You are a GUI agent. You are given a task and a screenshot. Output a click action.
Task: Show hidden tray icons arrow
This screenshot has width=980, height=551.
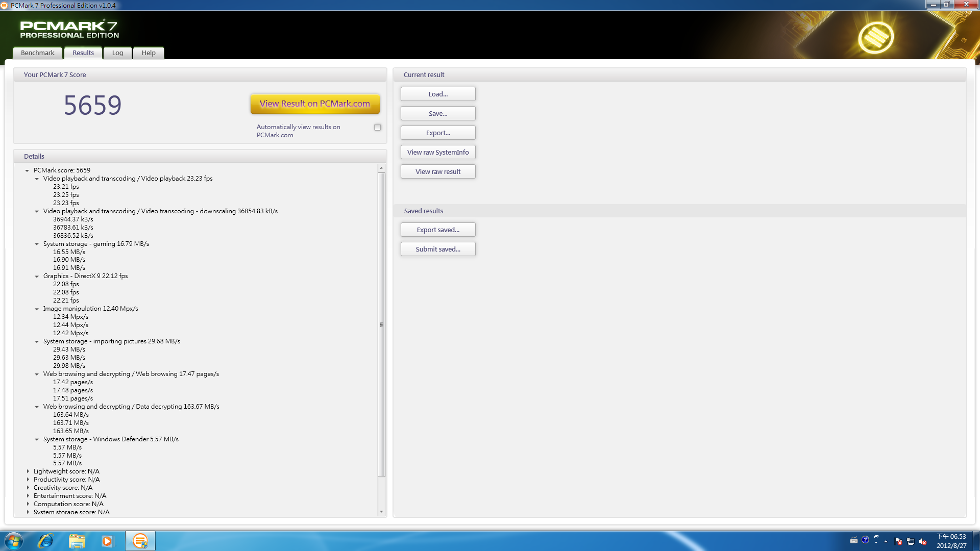(886, 541)
